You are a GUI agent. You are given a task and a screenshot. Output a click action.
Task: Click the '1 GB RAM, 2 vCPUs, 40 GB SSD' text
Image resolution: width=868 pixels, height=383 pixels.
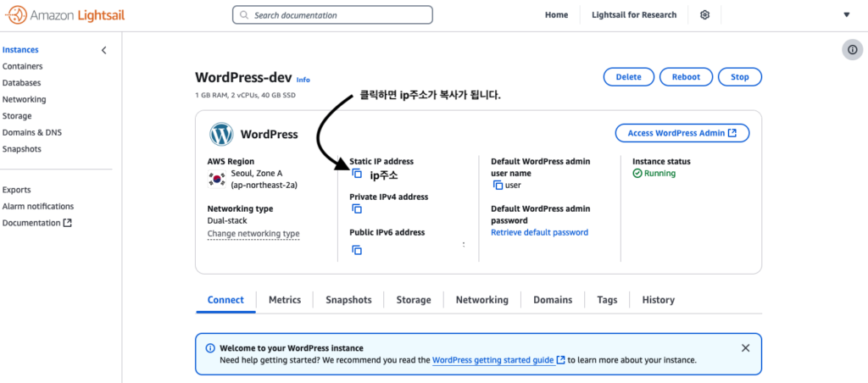point(245,95)
